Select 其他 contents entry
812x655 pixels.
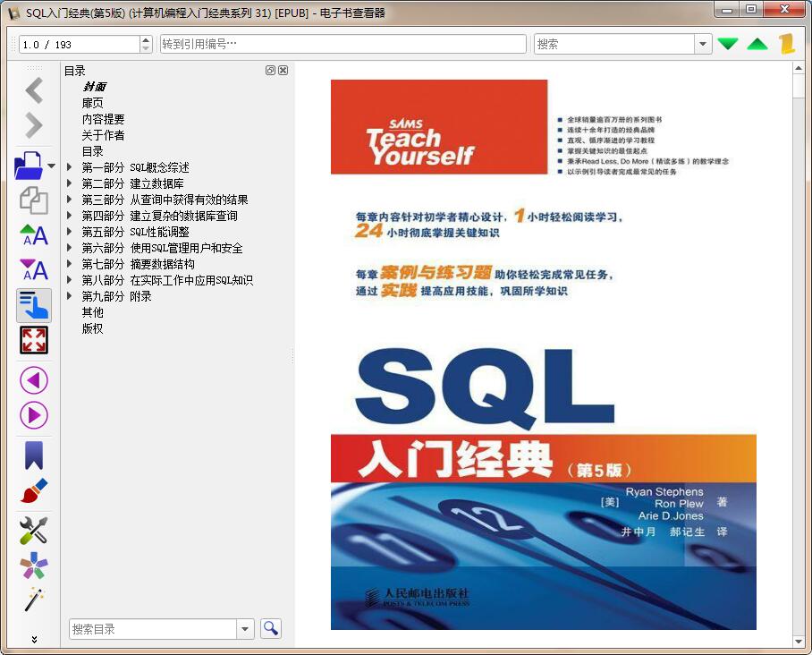[93, 312]
